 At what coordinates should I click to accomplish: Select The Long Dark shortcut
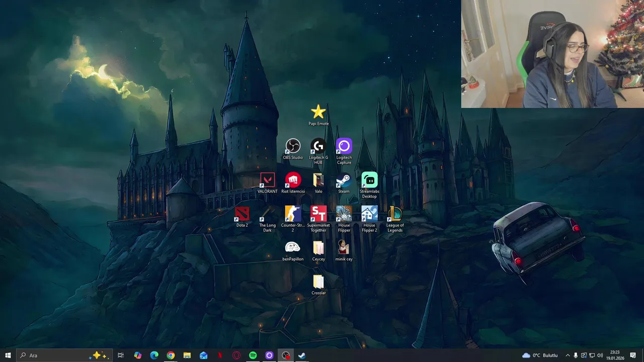pos(267,219)
